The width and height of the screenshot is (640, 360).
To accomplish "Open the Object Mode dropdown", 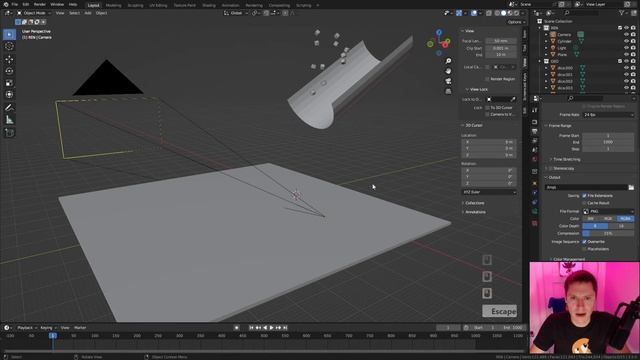I will 33,13.
